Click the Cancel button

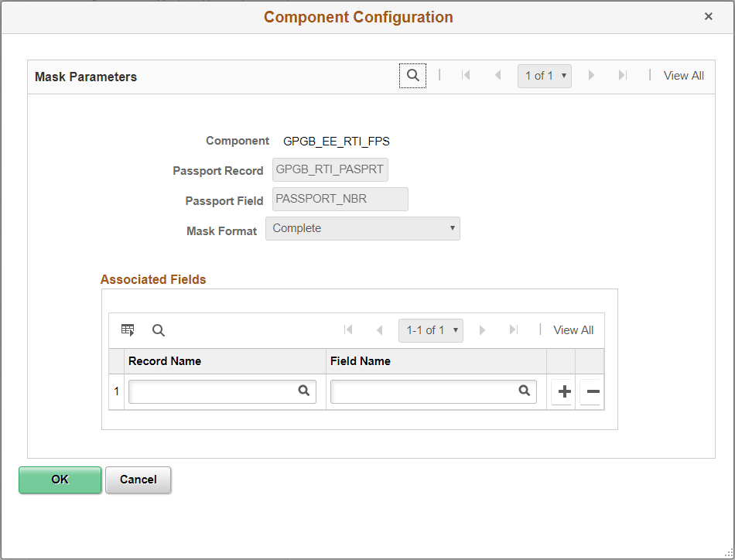coord(138,480)
